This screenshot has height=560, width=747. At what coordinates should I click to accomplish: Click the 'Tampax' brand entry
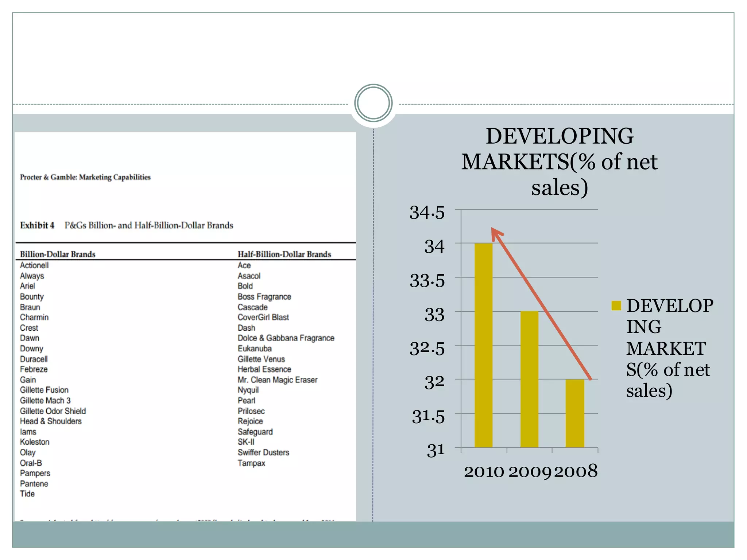251,463
